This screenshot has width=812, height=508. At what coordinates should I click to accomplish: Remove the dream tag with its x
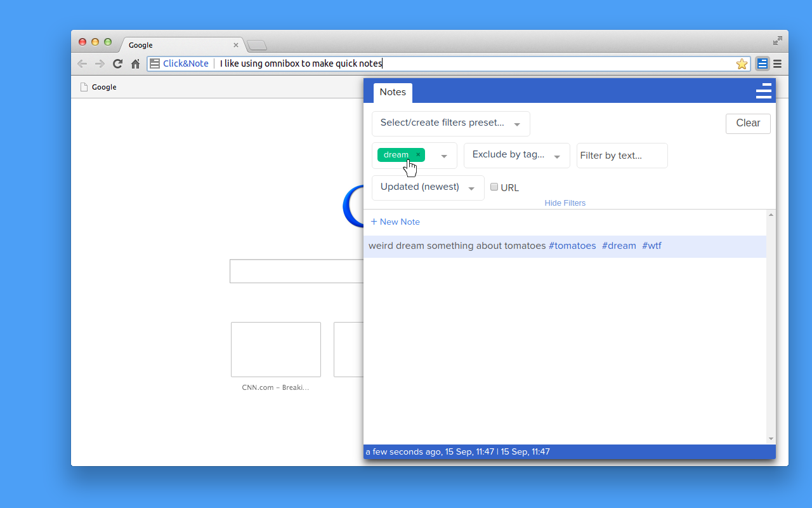pyautogui.click(x=418, y=155)
